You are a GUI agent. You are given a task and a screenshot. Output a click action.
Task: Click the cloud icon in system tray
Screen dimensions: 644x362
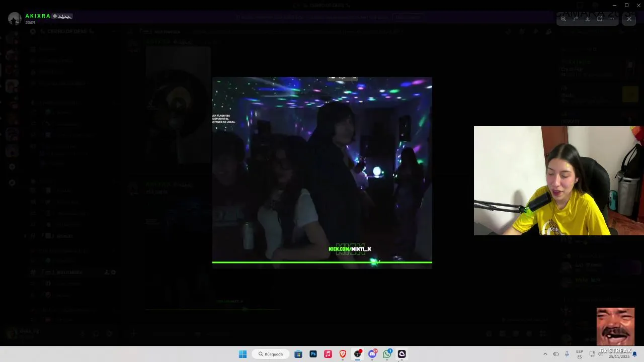point(556,354)
